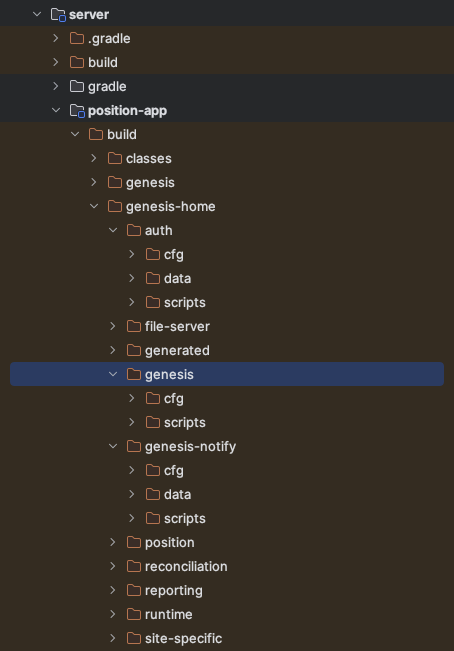Screen dimensions: 454x651
Task: Expand the data folder under auth
Action: pyautogui.click(x=132, y=278)
